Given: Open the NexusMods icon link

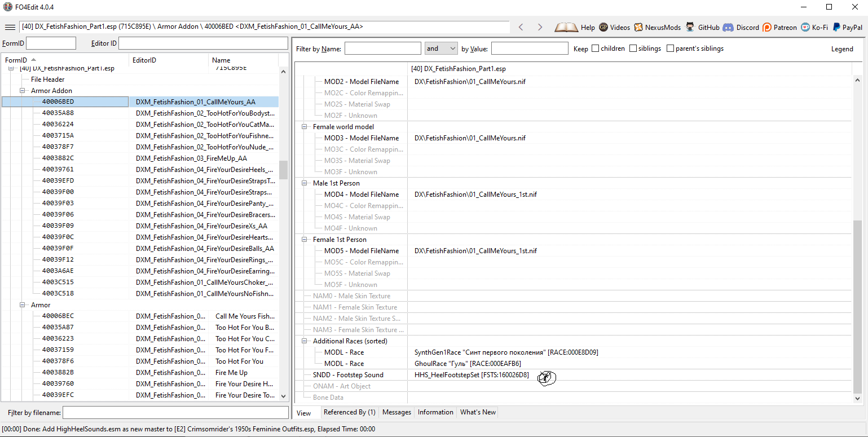Looking at the screenshot, I should pyautogui.click(x=638, y=27).
